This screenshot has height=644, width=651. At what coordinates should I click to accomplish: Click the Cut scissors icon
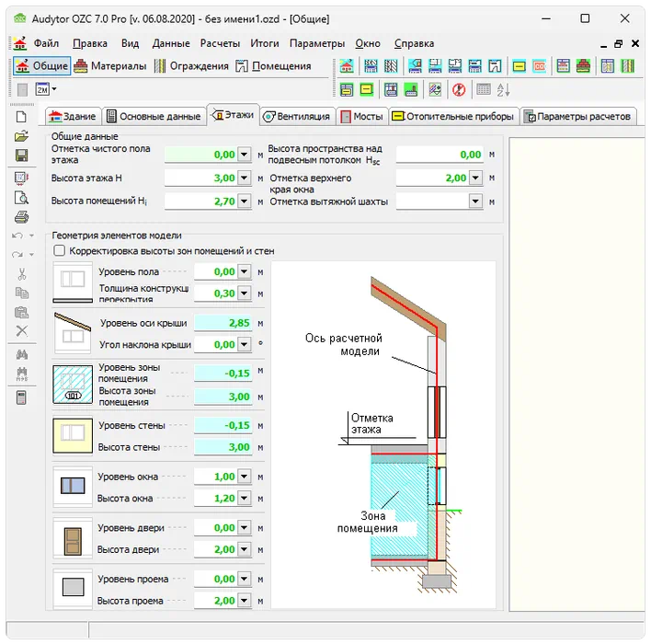tap(21, 274)
